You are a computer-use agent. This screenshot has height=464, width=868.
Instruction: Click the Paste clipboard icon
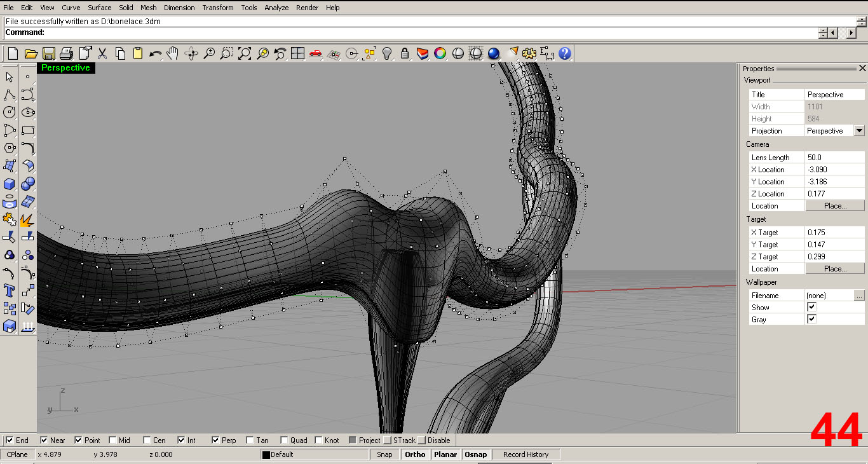click(138, 53)
